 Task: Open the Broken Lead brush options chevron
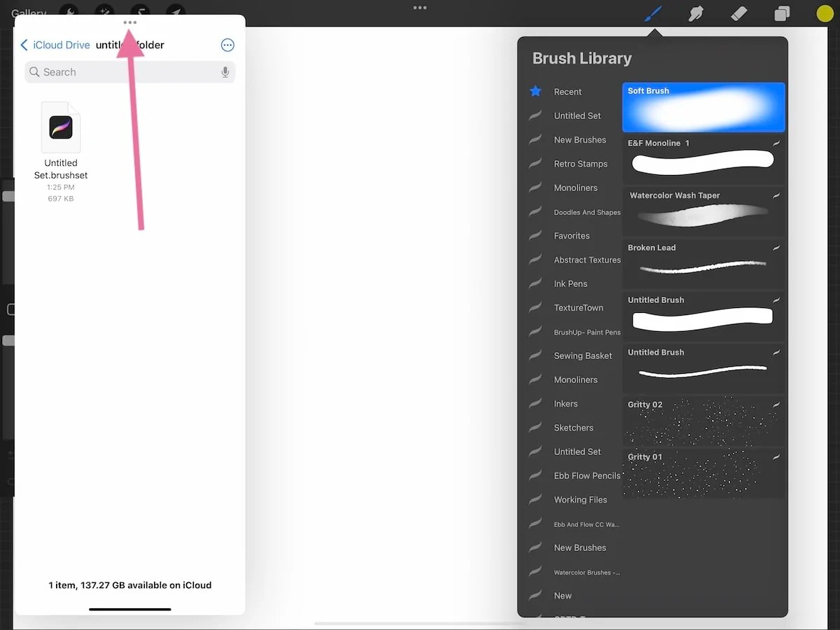[777, 248]
